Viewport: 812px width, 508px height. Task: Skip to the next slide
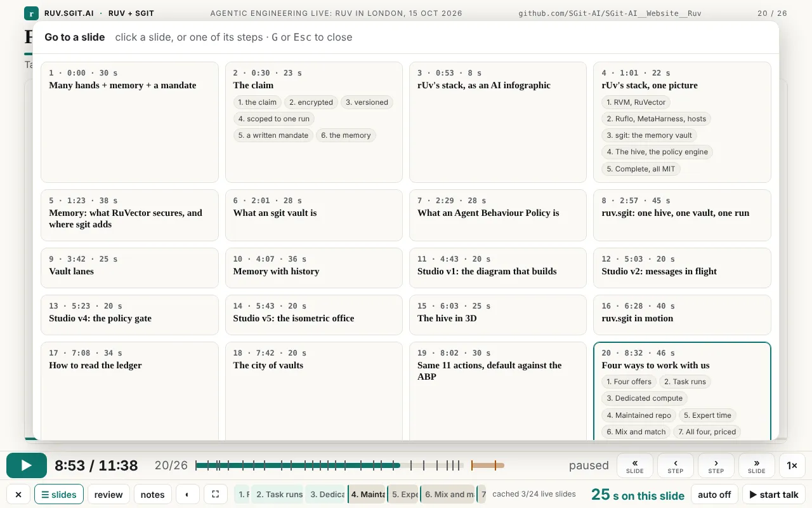757,465
